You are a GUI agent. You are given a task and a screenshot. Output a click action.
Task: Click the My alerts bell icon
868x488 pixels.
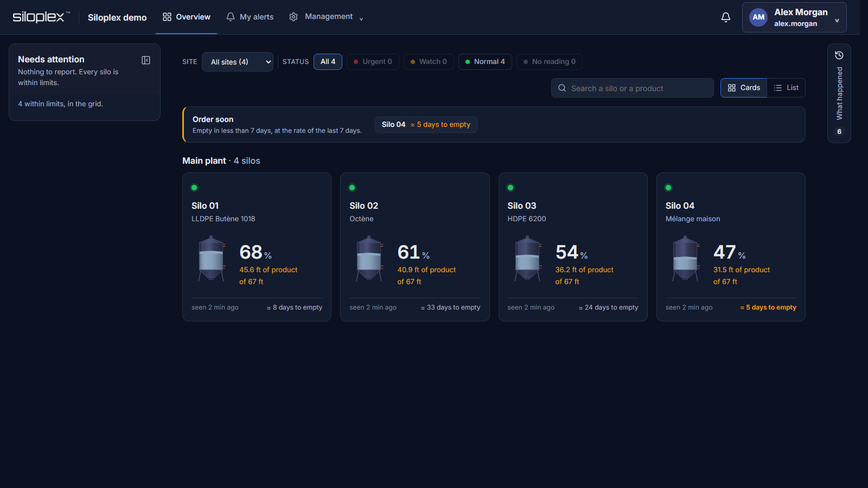pyautogui.click(x=231, y=17)
